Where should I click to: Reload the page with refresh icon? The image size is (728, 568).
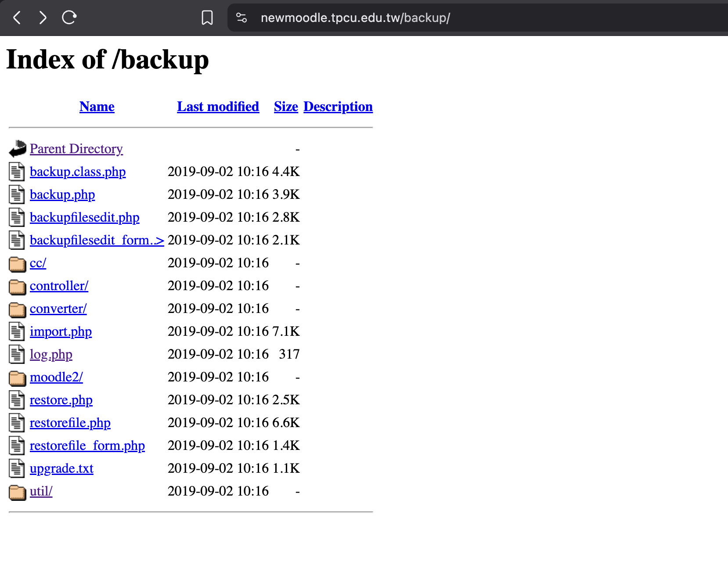pyautogui.click(x=69, y=18)
